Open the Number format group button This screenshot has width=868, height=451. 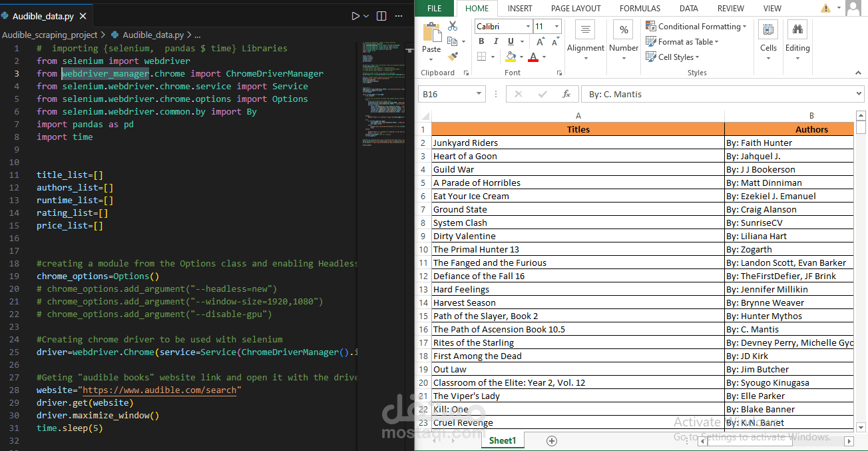point(624,40)
